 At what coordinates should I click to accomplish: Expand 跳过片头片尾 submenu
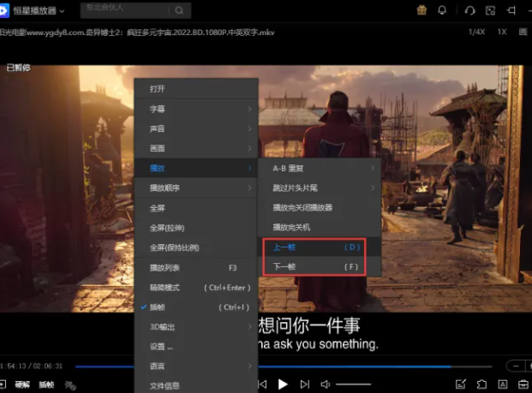[320, 188]
